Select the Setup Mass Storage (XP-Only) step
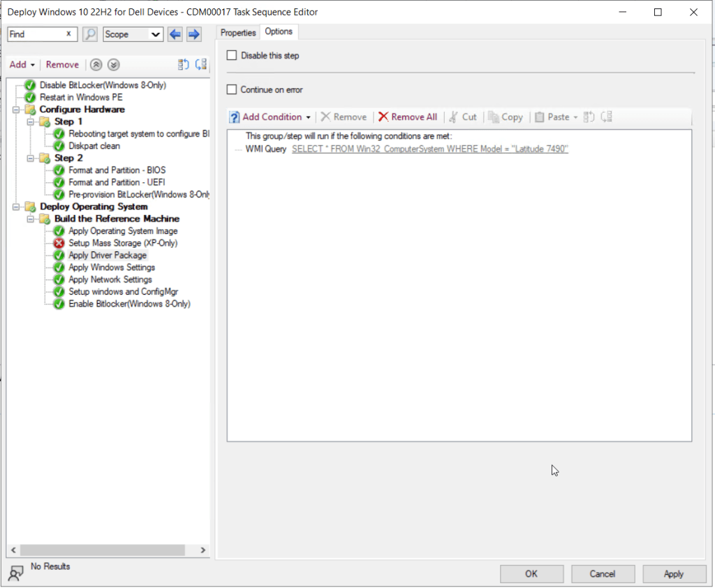Viewport: 715px width, 588px height. 122,243
